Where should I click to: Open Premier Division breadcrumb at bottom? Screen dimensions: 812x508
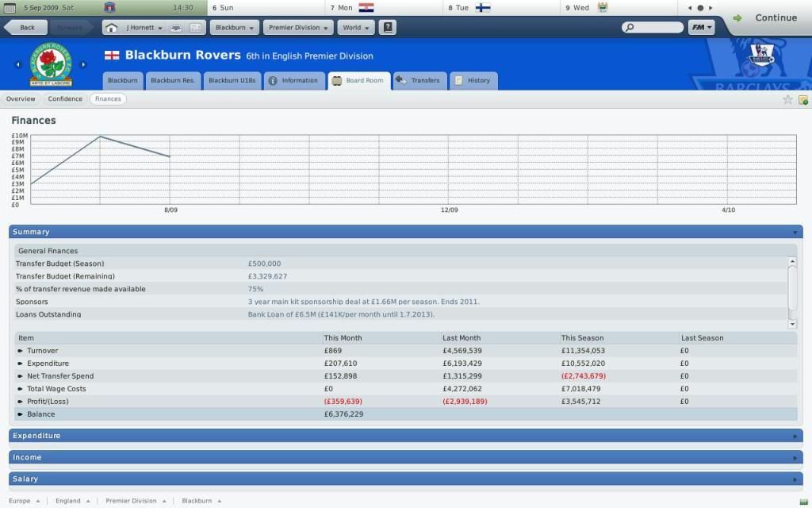[136, 501]
